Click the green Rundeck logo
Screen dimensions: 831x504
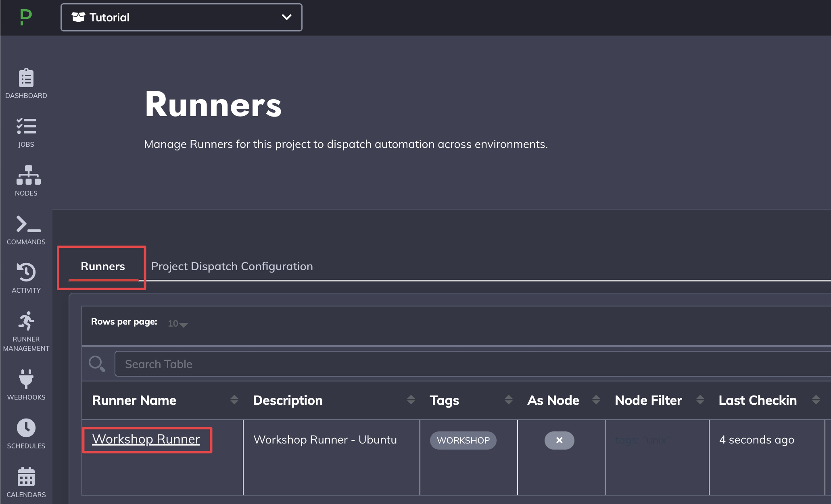26,17
